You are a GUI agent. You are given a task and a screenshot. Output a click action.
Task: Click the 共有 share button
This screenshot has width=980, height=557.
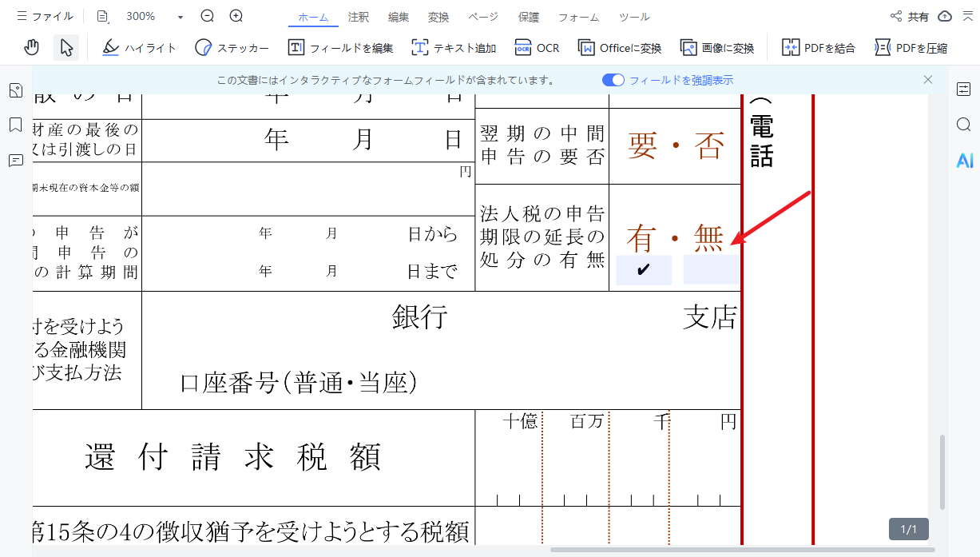click(914, 15)
